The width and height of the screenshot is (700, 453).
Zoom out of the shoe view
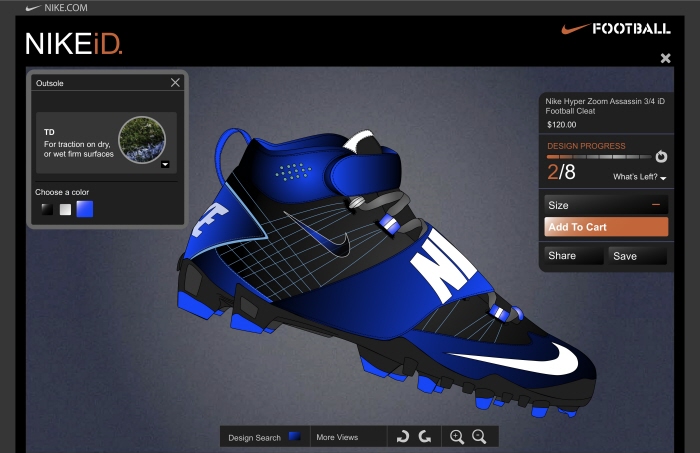click(x=479, y=436)
